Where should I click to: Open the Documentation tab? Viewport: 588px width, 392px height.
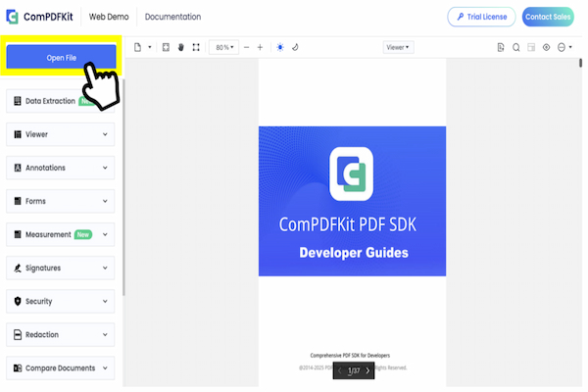[172, 17]
